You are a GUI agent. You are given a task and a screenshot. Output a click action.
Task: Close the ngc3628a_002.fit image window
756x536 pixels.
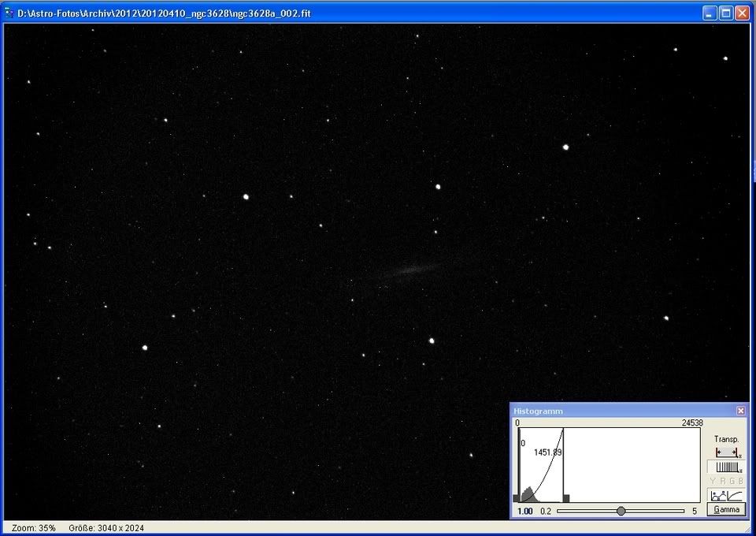(742, 13)
